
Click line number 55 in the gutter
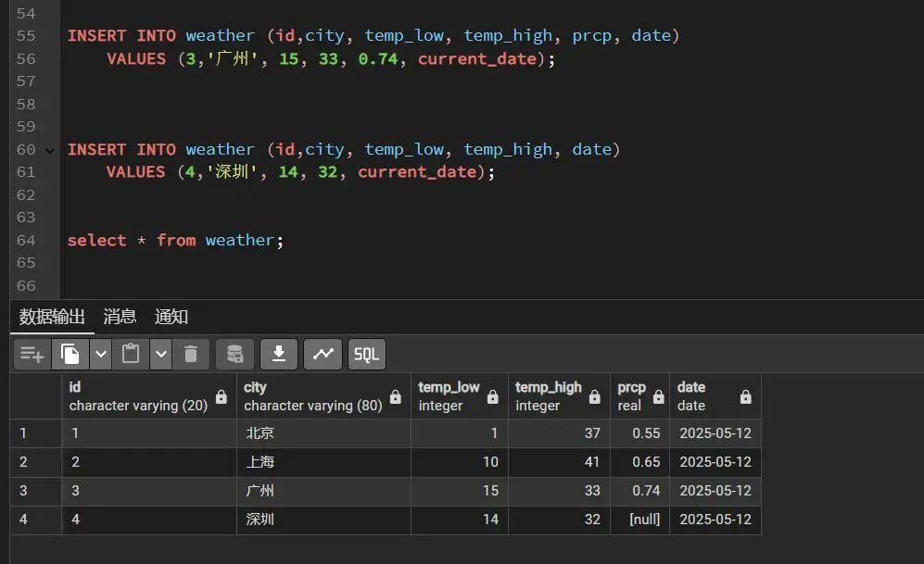(x=26, y=36)
